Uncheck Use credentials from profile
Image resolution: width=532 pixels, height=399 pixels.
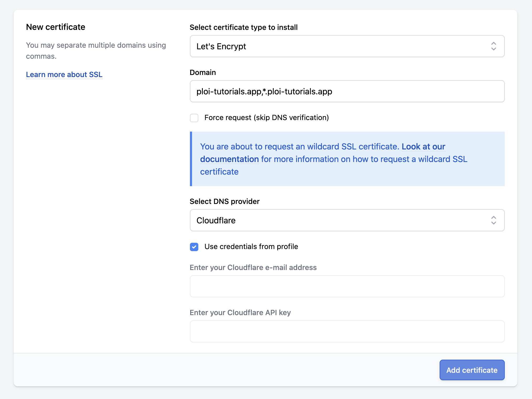coord(194,247)
